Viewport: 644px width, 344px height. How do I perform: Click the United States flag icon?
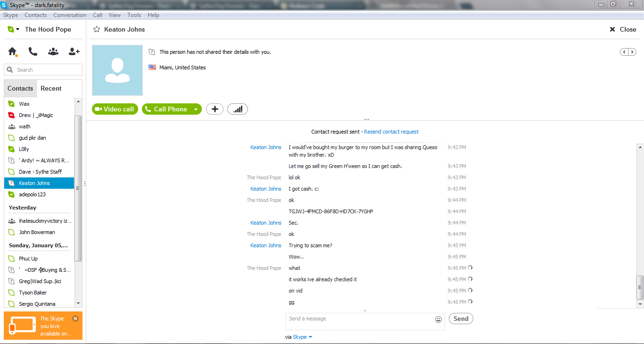click(x=152, y=67)
